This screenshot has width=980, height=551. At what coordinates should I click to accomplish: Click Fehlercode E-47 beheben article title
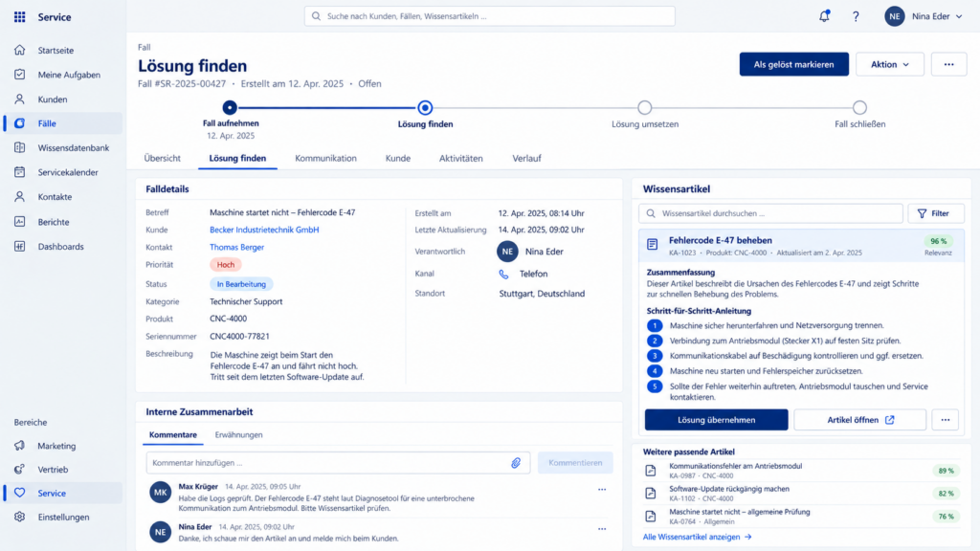(x=720, y=240)
